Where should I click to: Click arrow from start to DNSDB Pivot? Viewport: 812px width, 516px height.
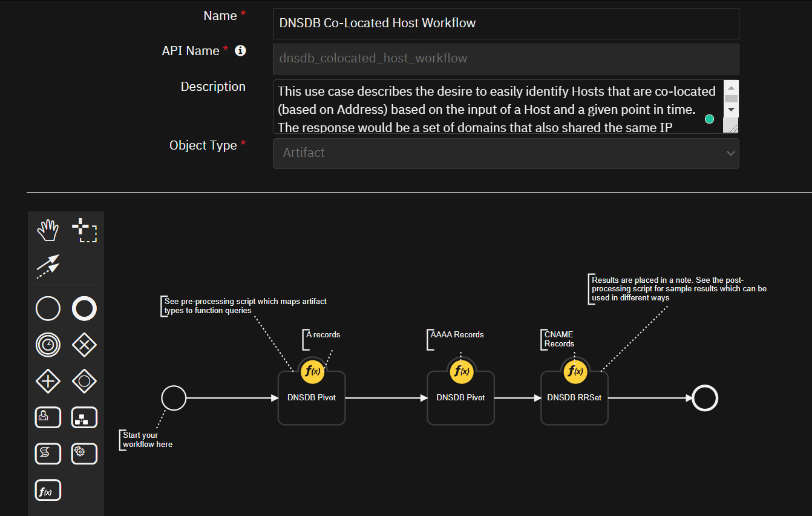232,398
